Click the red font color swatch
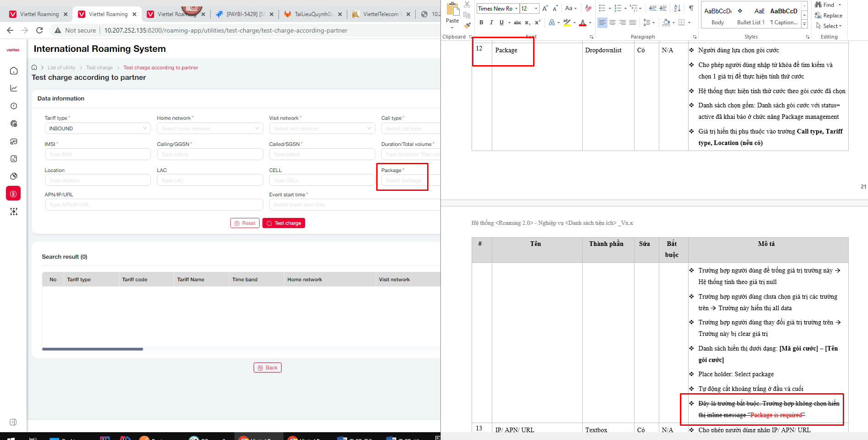Viewport: 868px width, 440px height. [583, 22]
